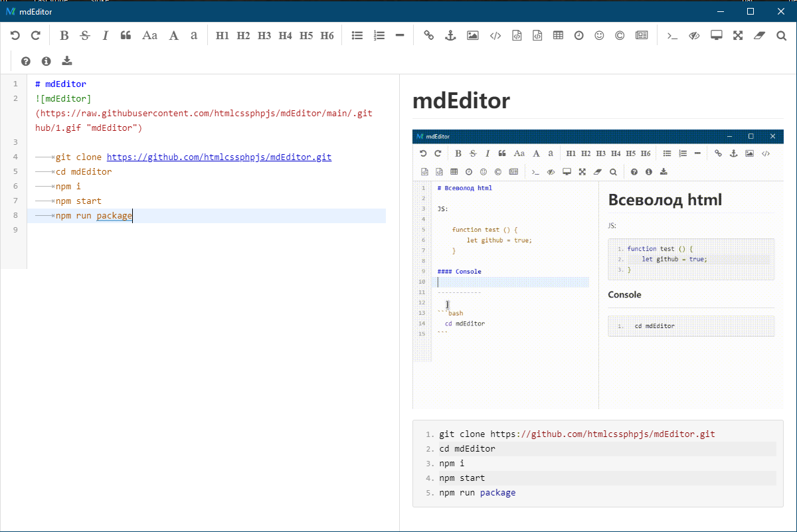Click the mdEditor app logo in title bar
This screenshot has width=797, height=532.
tap(11, 11)
